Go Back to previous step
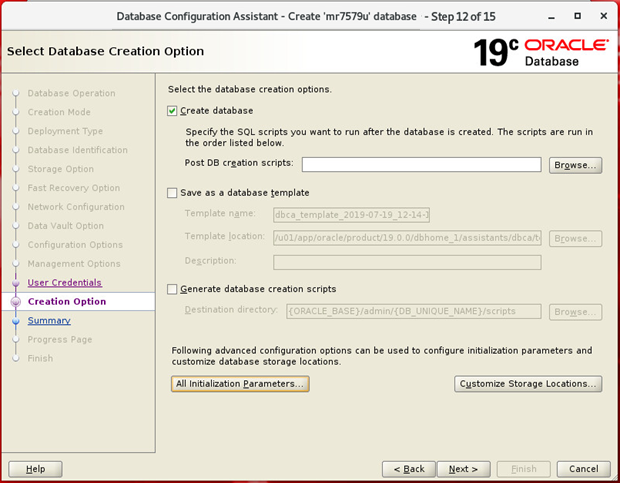The height and width of the screenshot is (483, 620). [x=409, y=469]
